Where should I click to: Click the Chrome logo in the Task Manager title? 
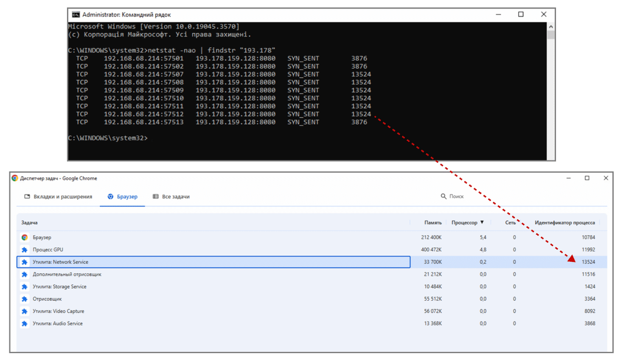point(15,178)
